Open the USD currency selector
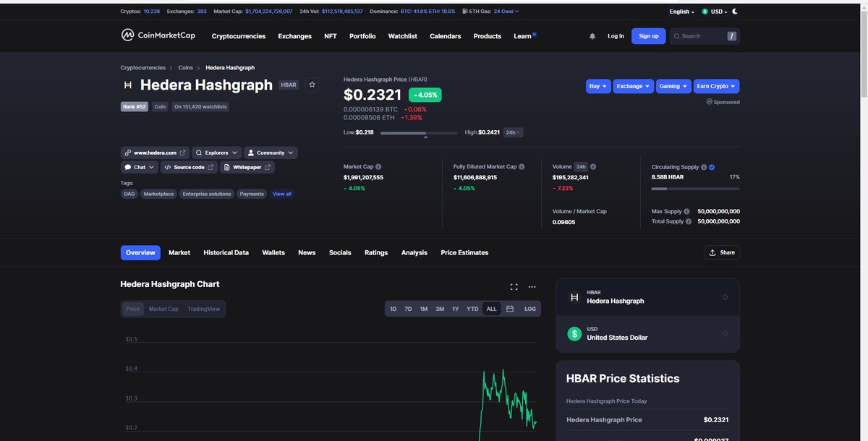 coord(715,12)
